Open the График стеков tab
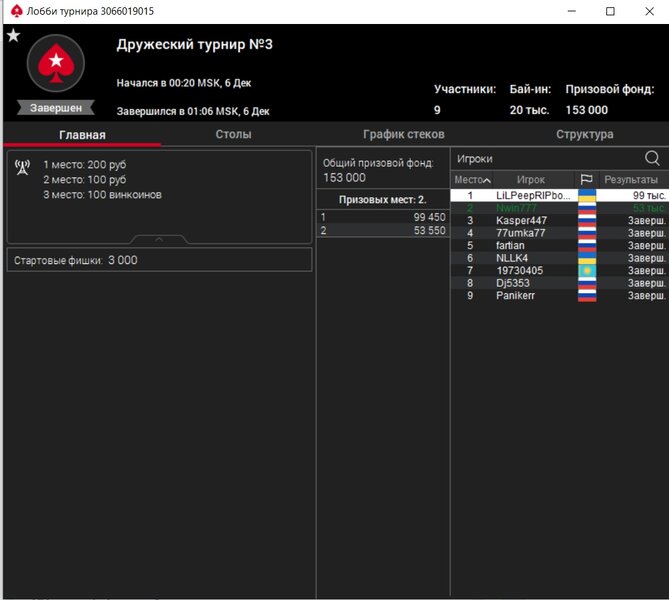 404,134
